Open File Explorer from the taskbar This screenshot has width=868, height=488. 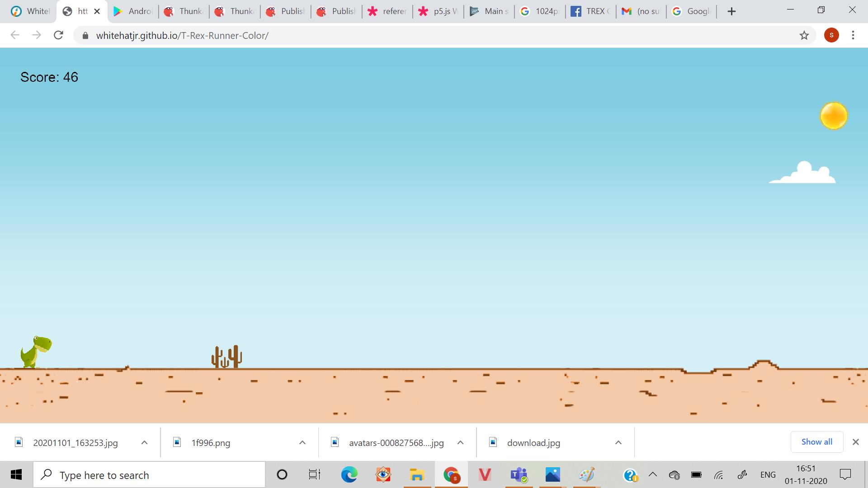pos(417,474)
